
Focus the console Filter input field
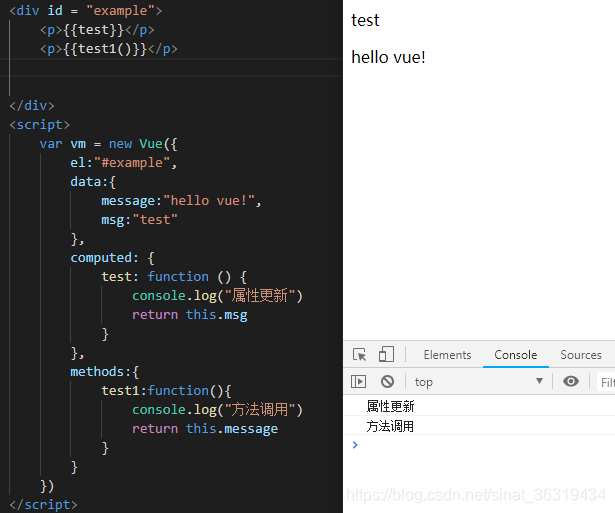pyautogui.click(x=606, y=382)
